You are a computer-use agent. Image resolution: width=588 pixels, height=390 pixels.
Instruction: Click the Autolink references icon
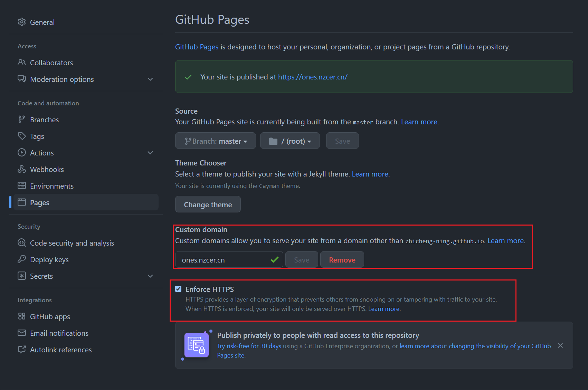22,350
